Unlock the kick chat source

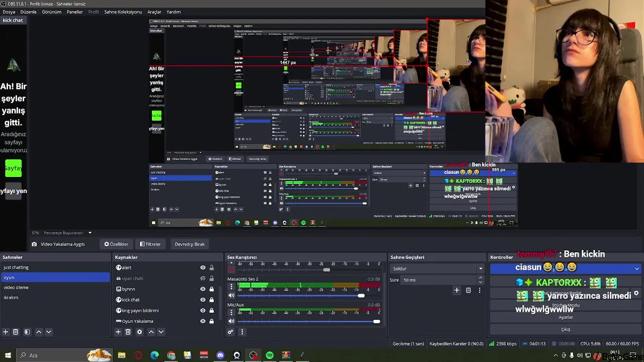(x=211, y=300)
